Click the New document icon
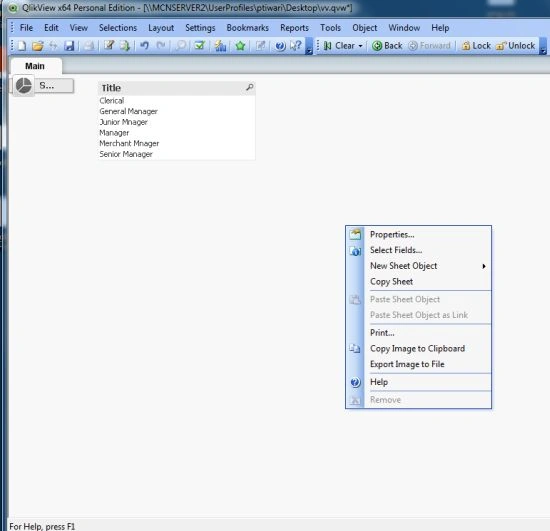The height and width of the screenshot is (531, 550). pyautogui.click(x=22, y=46)
